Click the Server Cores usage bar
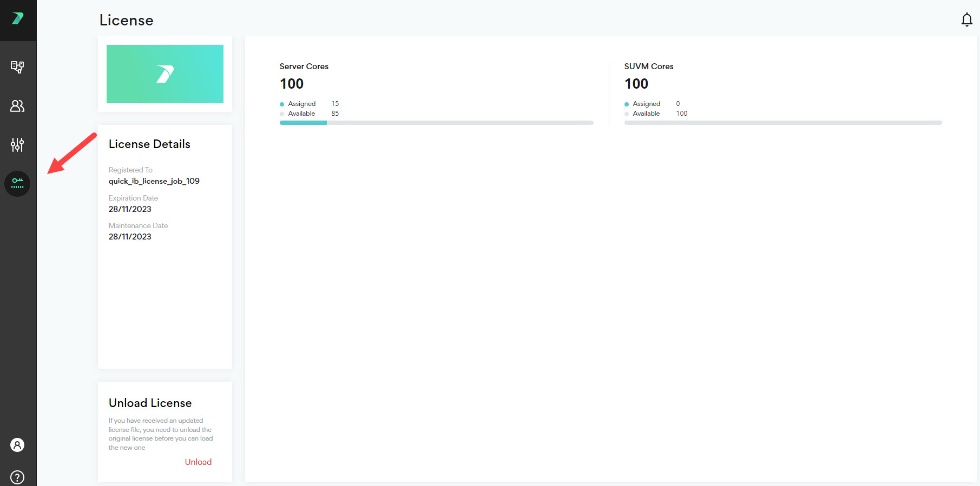Image resolution: width=980 pixels, height=486 pixels. (436, 123)
